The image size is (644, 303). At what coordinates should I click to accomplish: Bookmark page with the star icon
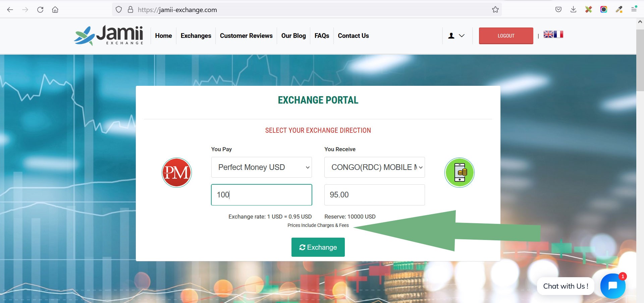495,10
